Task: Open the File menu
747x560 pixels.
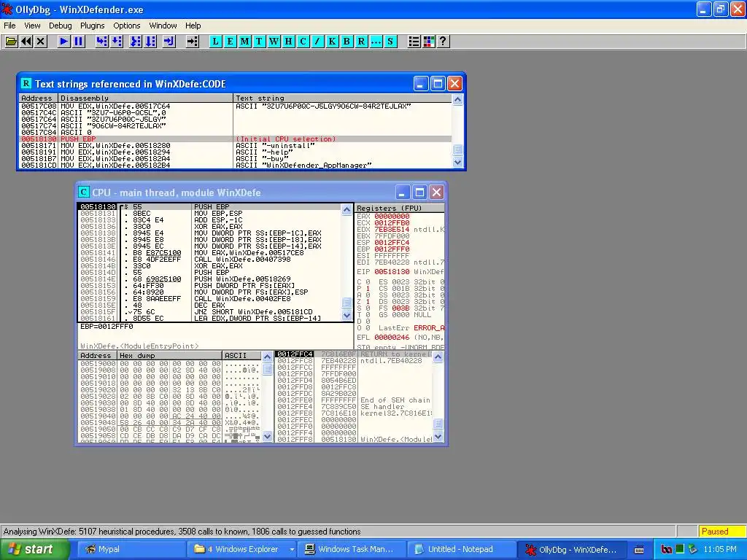Action: click(9, 26)
